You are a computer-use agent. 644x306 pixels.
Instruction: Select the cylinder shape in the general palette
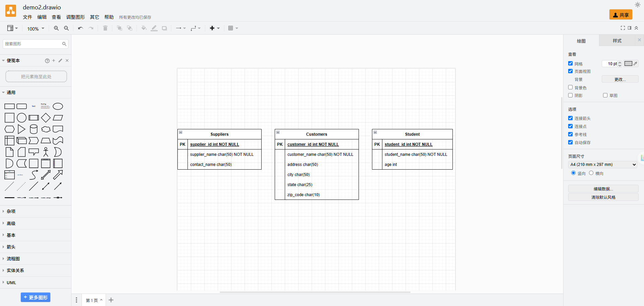(34, 129)
